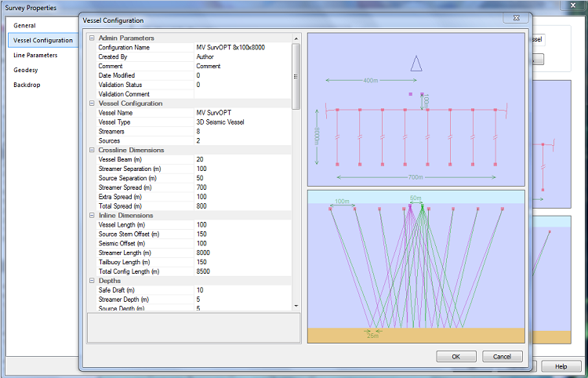
Task: Select the Total Spread value 800
Action: [242, 206]
